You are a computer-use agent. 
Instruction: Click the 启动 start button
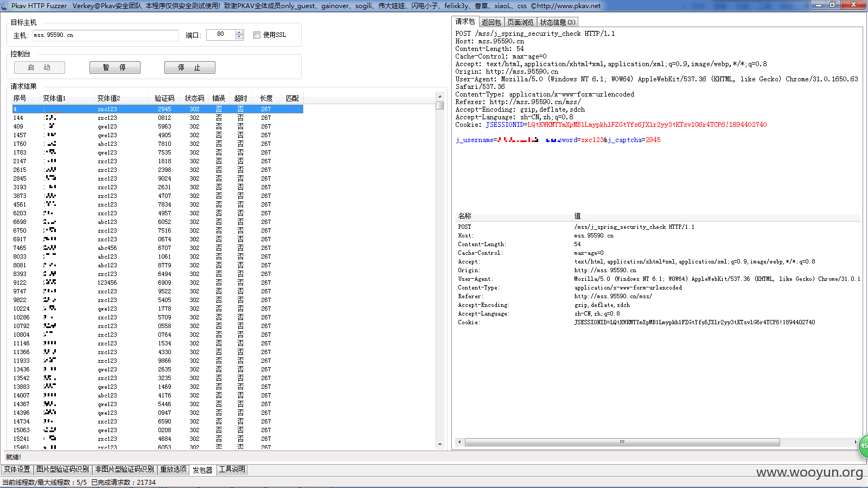point(40,67)
